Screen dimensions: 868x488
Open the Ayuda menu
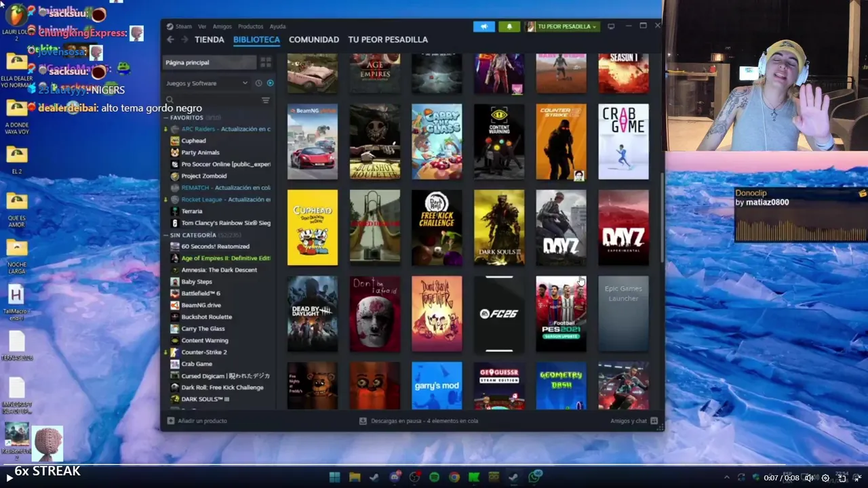click(x=277, y=26)
